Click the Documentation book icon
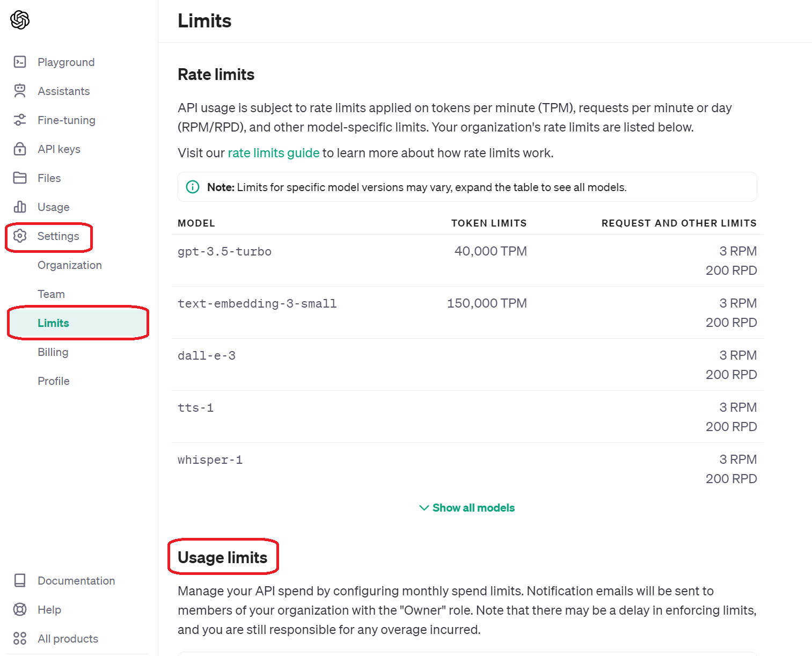The width and height of the screenshot is (812, 656). tap(20, 581)
